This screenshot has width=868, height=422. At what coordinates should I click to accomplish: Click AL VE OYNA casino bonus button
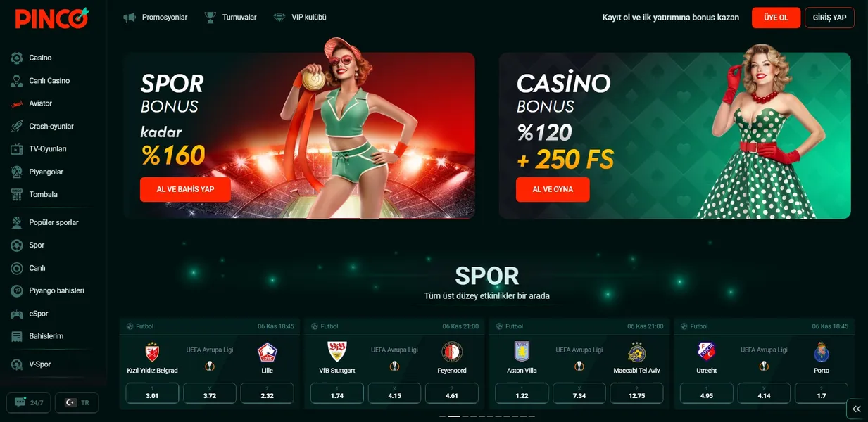tap(553, 189)
